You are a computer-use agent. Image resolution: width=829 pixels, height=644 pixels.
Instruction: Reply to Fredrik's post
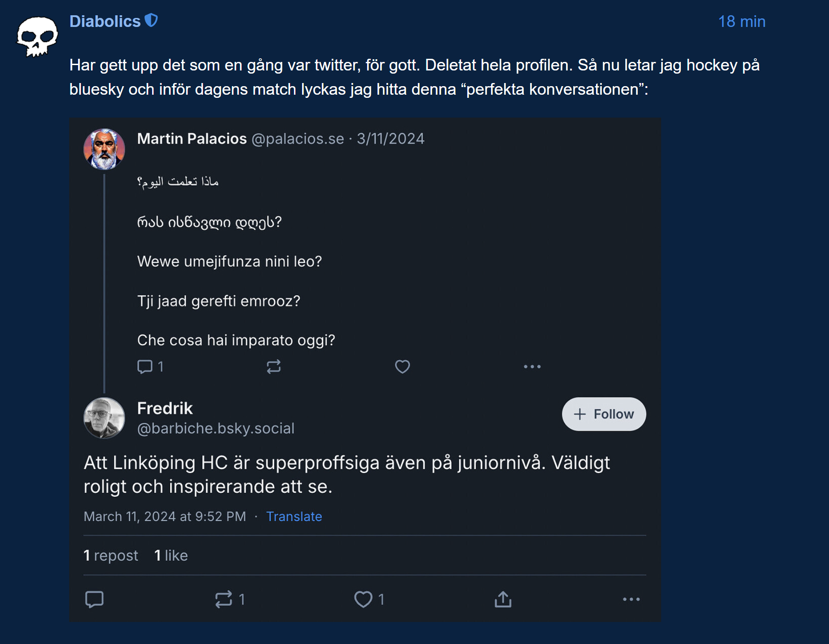coord(94,599)
